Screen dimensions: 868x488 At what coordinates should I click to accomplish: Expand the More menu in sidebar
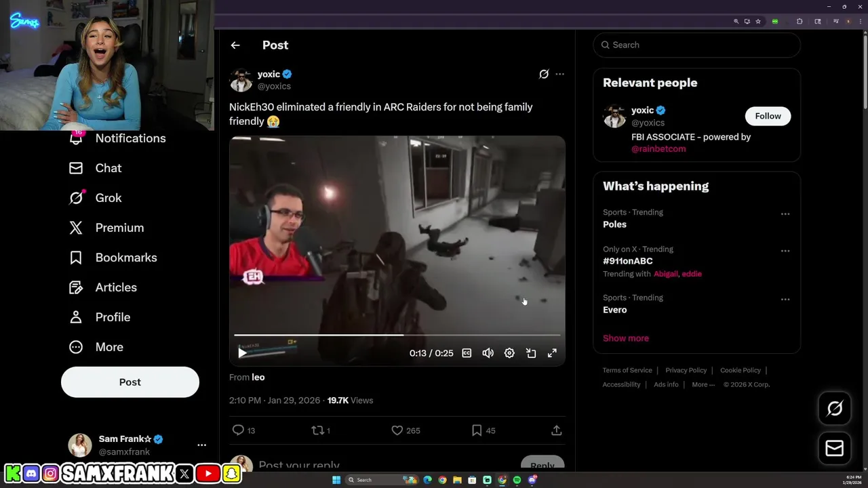click(x=96, y=347)
